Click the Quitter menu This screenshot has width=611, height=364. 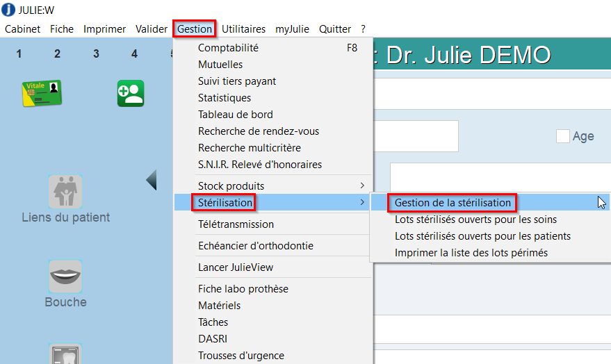click(x=335, y=29)
